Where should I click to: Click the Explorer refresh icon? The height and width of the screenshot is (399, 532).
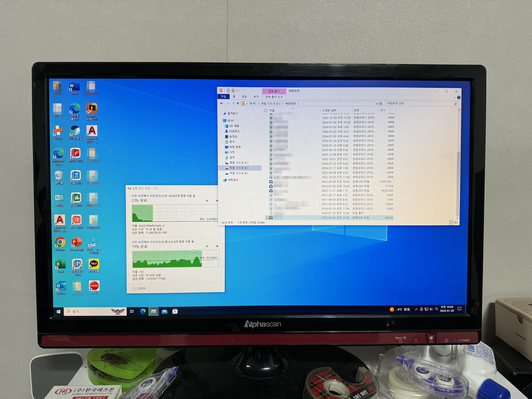click(381, 104)
